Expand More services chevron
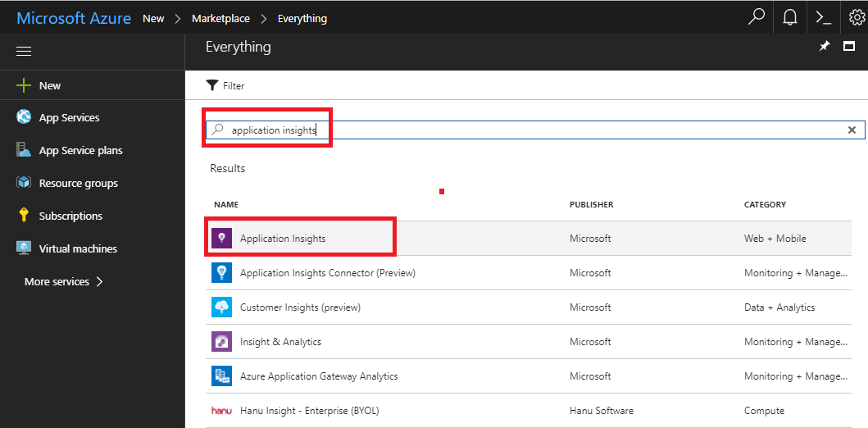Image resolution: width=868 pixels, height=428 pixels. 100,281
